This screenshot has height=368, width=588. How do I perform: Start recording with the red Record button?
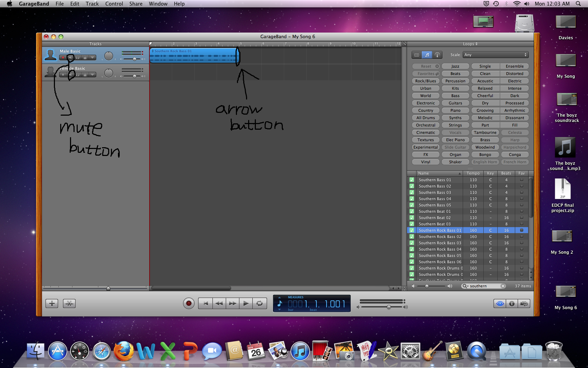189,304
